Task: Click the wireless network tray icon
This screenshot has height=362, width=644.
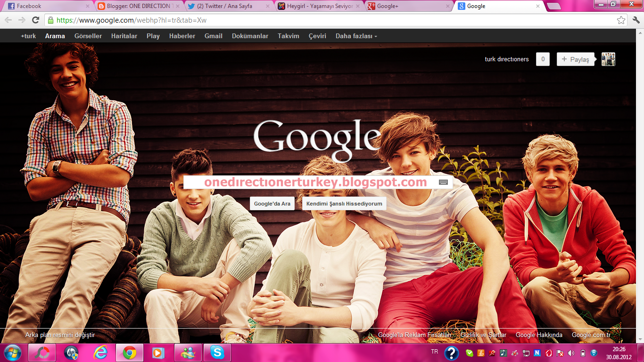Action: click(x=594, y=353)
